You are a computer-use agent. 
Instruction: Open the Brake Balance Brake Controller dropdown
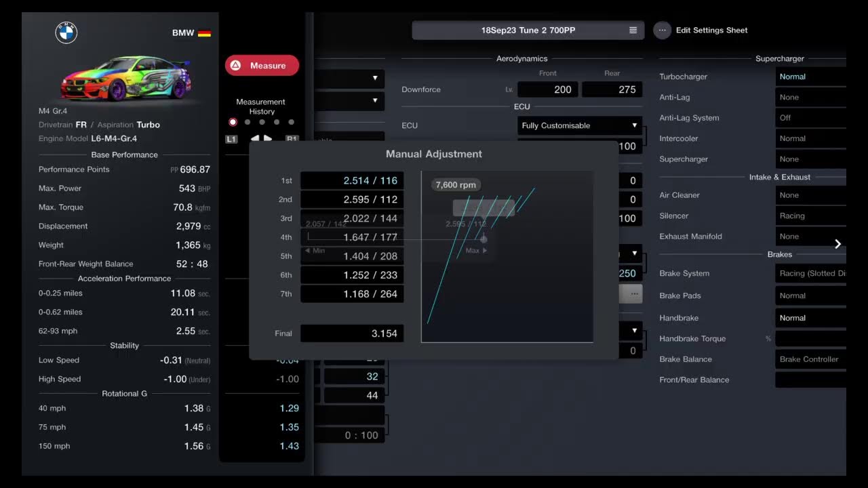811,359
